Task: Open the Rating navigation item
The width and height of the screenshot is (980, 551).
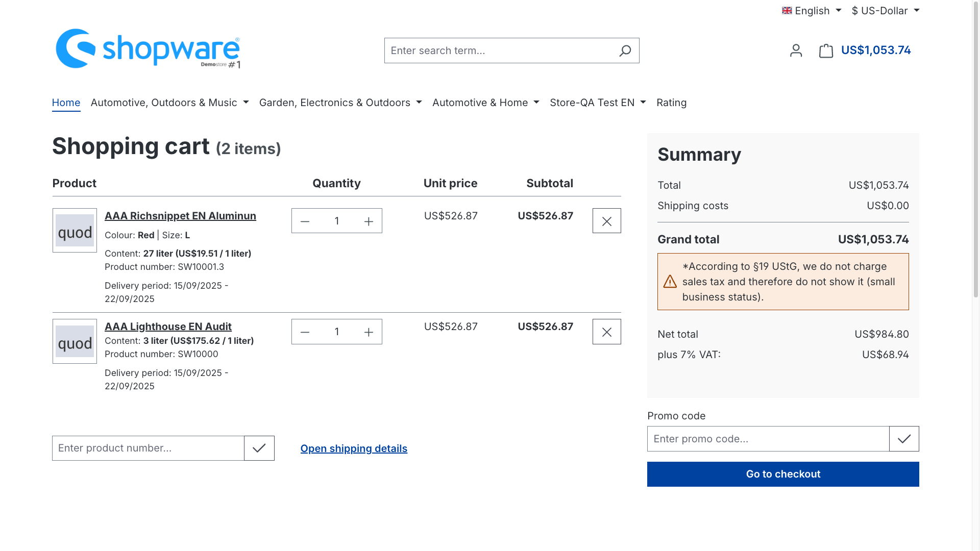Action: coord(671,103)
